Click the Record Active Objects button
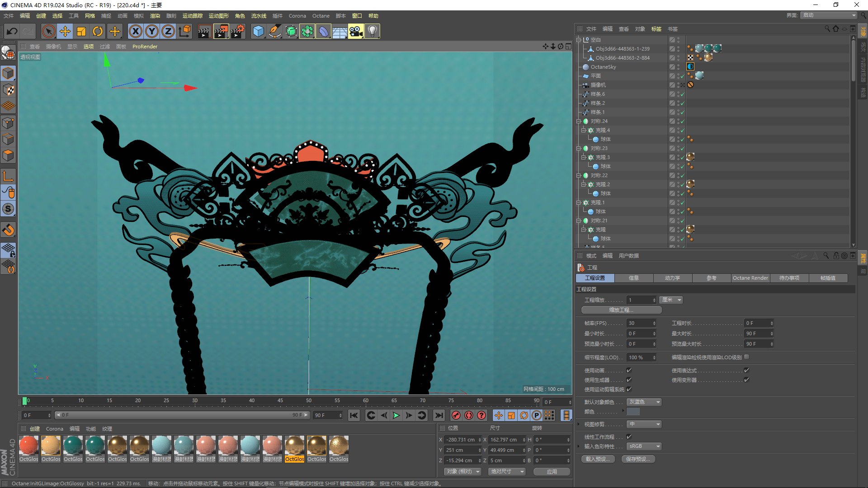868x488 pixels. coord(456,415)
